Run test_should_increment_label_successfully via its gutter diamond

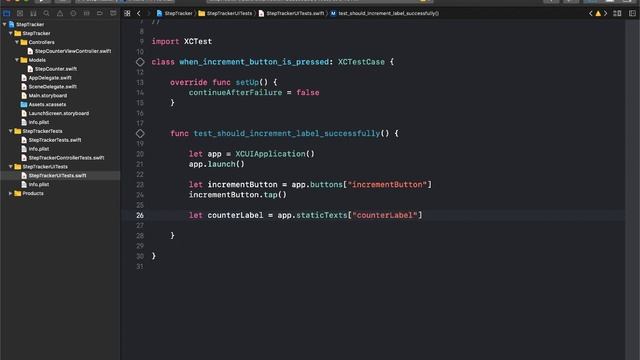coord(140,133)
